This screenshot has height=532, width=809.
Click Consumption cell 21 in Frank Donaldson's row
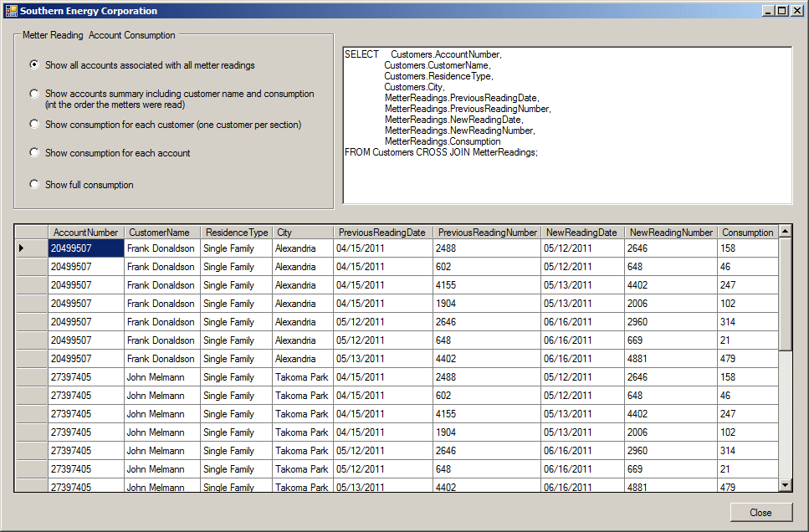748,340
